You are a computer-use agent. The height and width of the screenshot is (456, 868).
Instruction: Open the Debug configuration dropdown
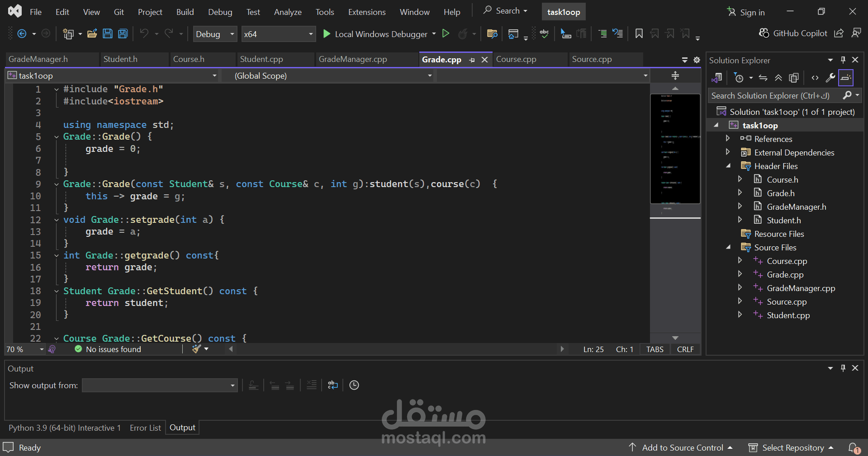(x=215, y=34)
